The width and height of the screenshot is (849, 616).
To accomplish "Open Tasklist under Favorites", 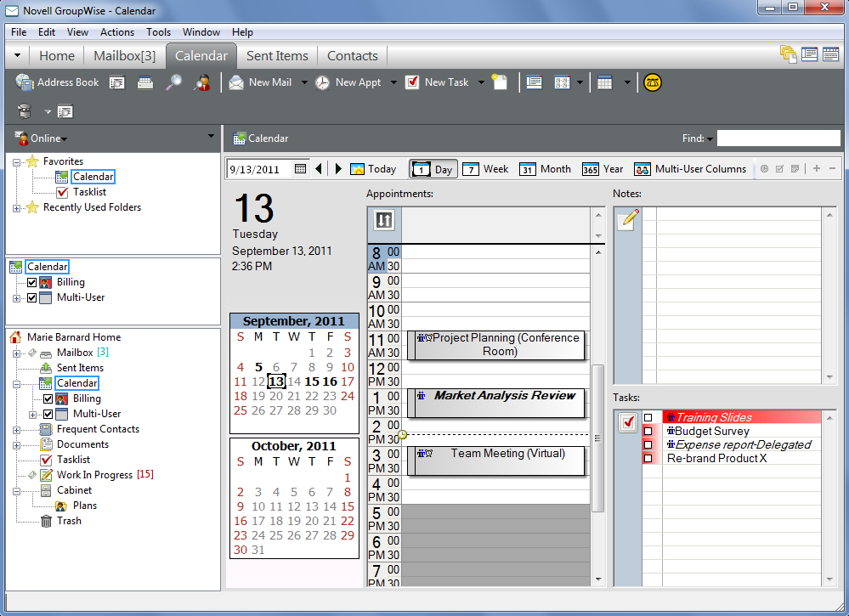I will 89,192.
